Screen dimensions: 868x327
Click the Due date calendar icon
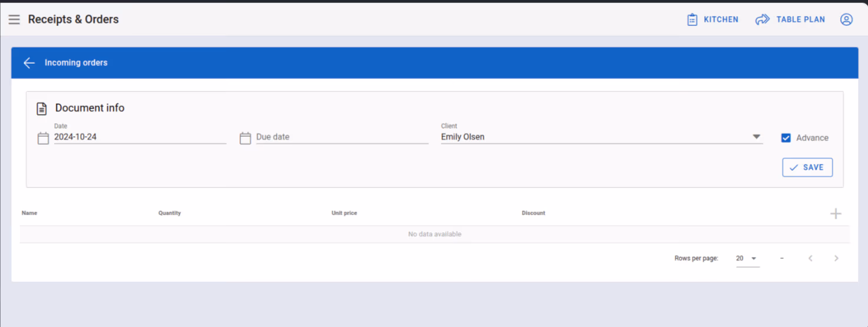pos(245,138)
